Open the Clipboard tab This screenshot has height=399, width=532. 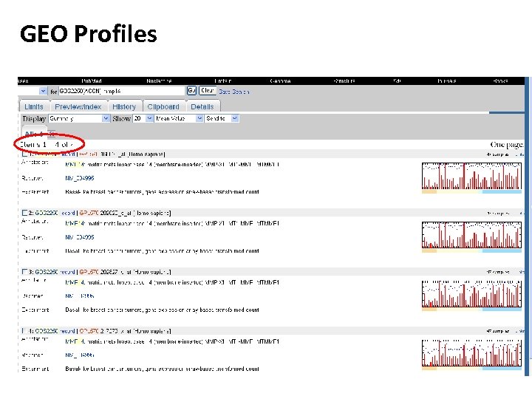coord(163,106)
